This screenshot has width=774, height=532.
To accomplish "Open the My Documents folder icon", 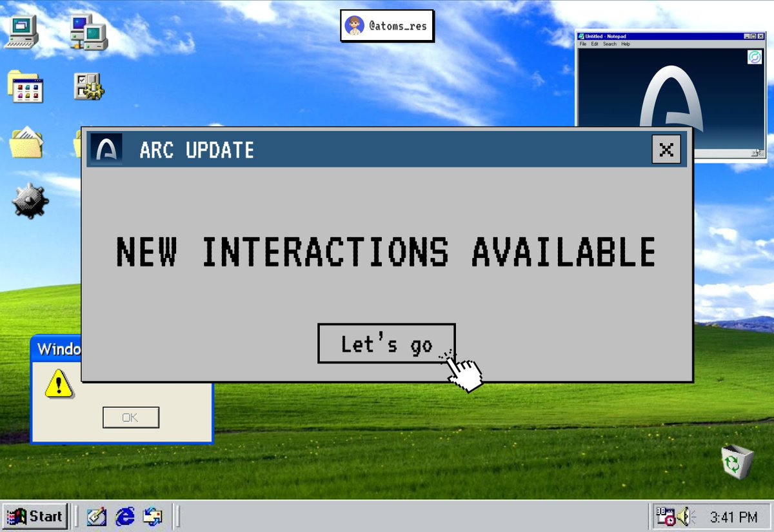I will (x=26, y=143).
